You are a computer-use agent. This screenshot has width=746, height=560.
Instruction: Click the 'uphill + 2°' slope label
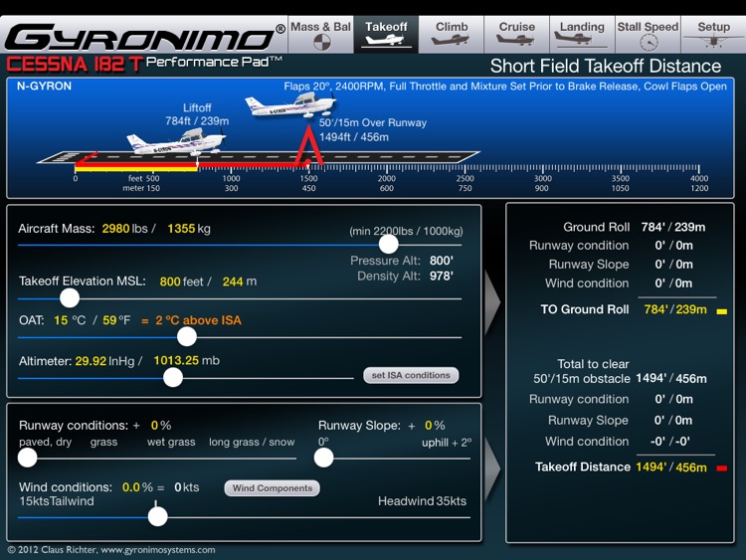(x=447, y=443)
